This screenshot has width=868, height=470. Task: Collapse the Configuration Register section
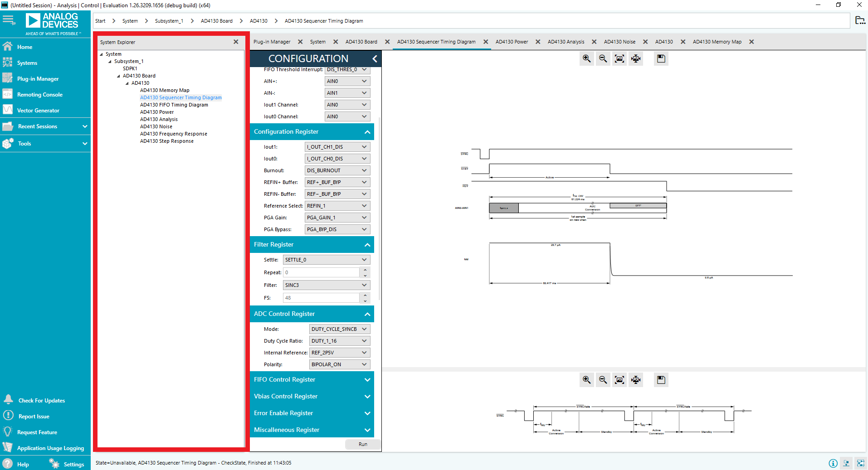(x=367, y=132)
